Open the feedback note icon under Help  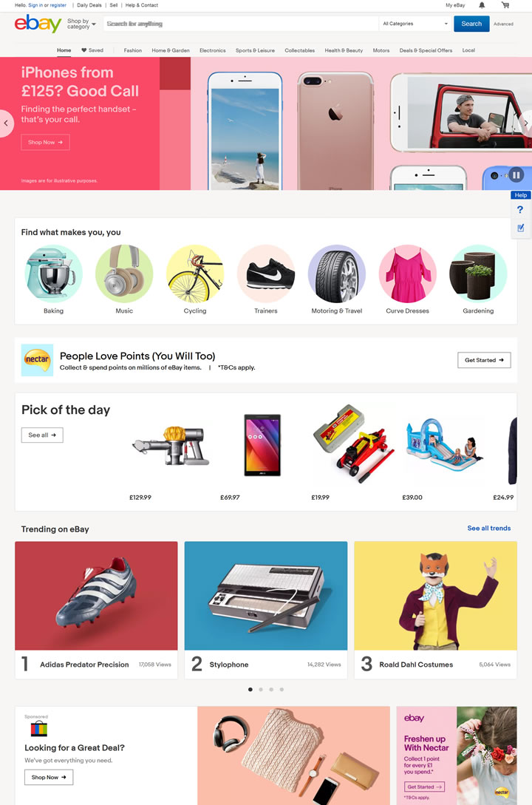pos(521,228)
